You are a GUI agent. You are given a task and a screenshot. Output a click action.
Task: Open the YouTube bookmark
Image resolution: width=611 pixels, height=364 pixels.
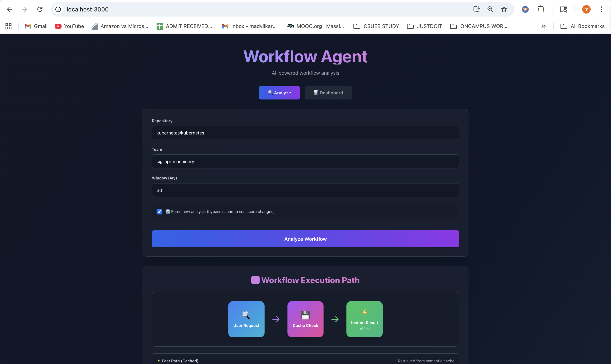coord(69,26)
